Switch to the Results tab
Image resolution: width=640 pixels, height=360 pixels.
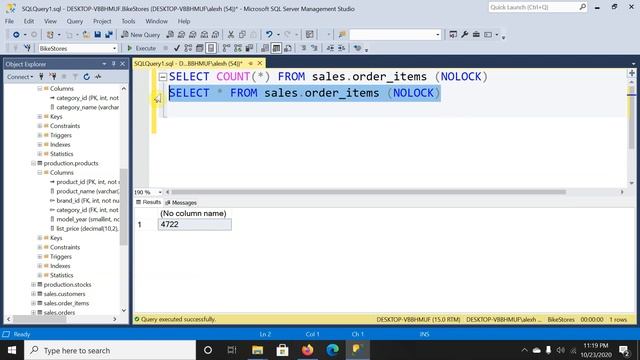pos(149,202)
